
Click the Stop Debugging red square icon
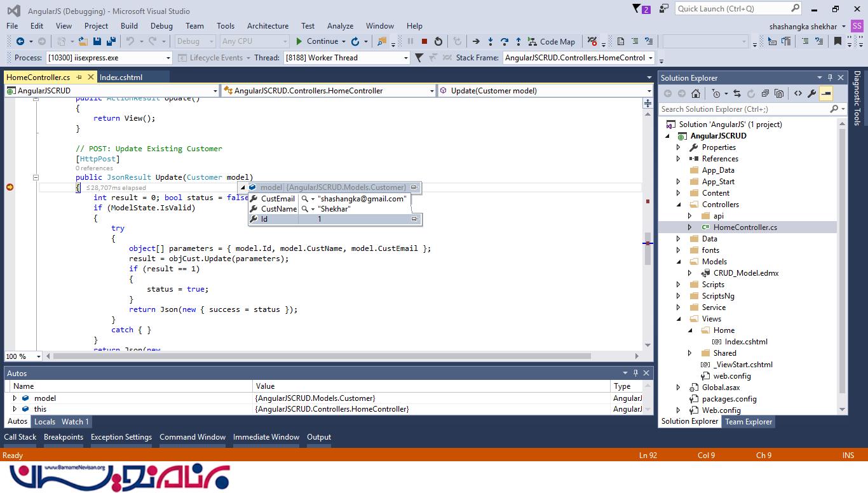(424, 41)
